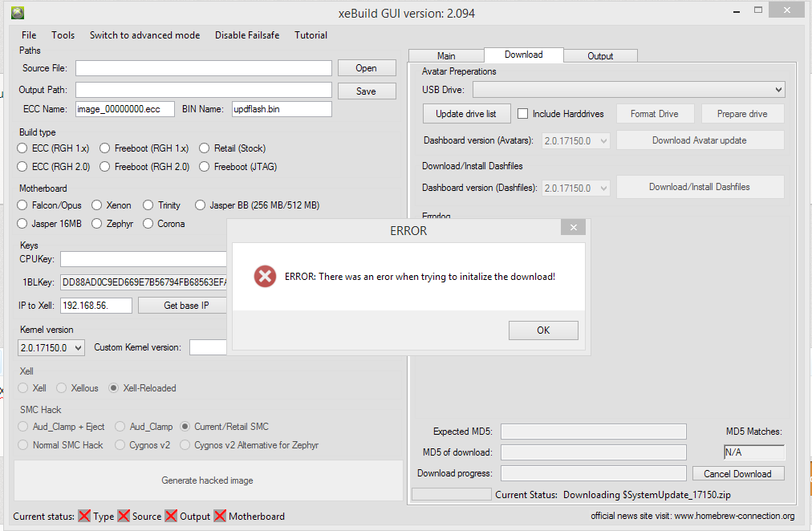Image resolution: width=812 pixels, height=531 pixels.
Task: Click the 1BLKey input field
Action: [x=144, y=282]
